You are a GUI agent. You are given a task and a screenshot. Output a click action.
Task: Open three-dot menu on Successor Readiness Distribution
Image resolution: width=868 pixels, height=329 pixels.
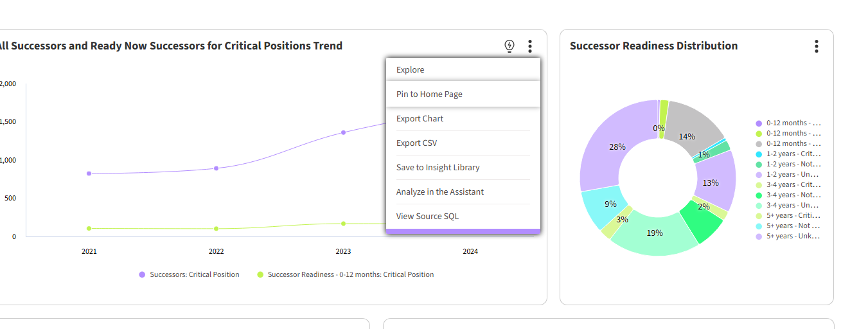point(816,46)
